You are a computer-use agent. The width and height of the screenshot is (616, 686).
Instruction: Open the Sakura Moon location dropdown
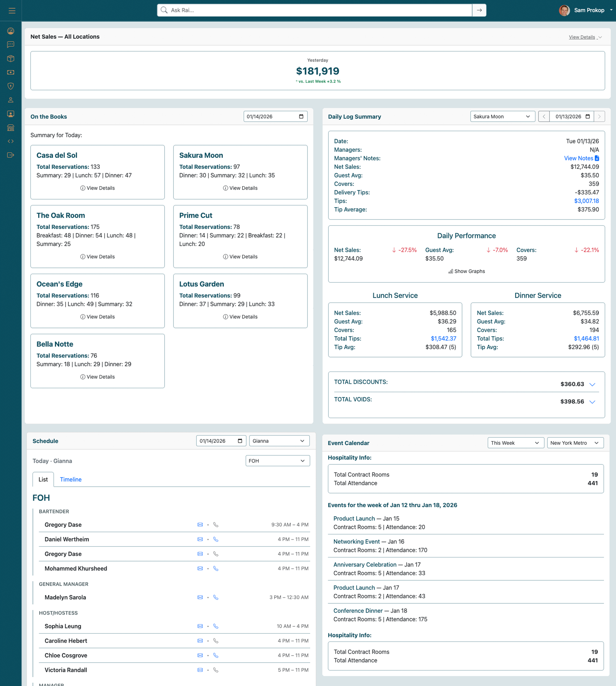coord(502,116)
